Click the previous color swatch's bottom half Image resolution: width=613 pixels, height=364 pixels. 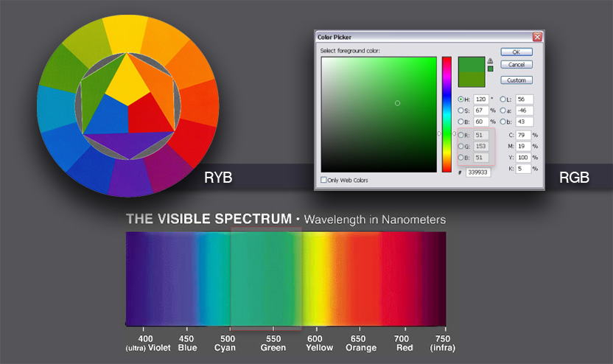point(471,80)
